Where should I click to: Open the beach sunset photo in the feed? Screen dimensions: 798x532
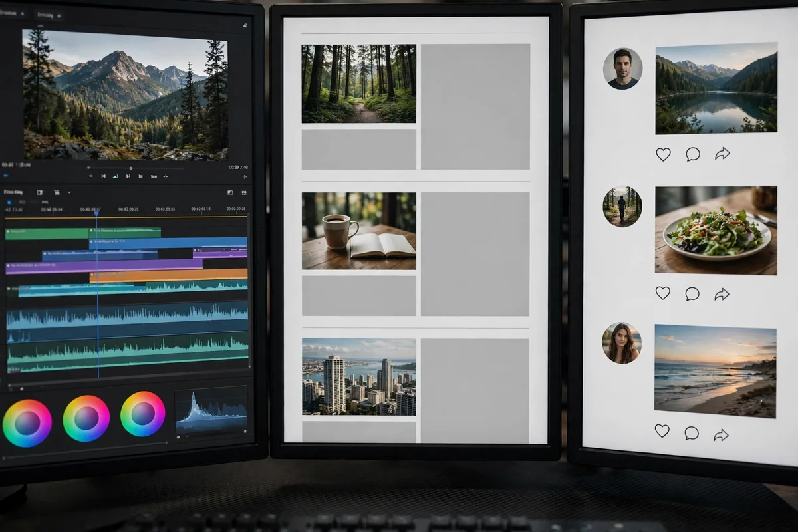coord(715,371)
